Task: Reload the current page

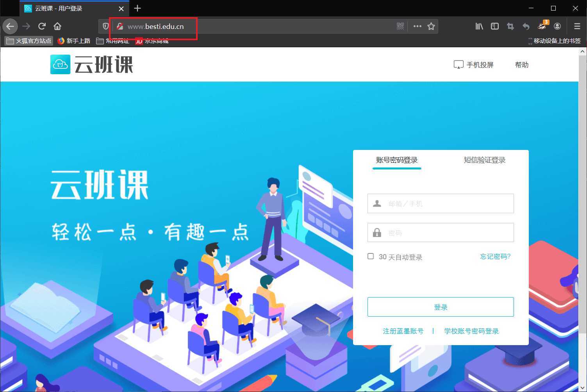Action: tap(42, 26)
